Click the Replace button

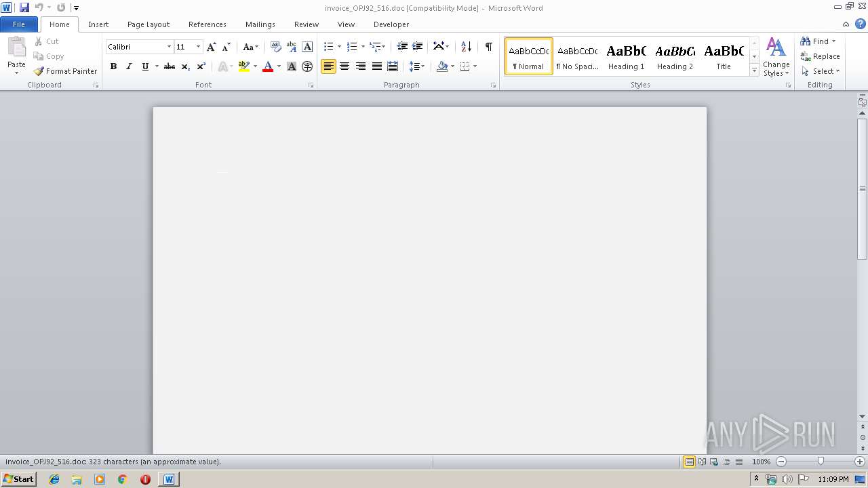click(x=820, y=56)
